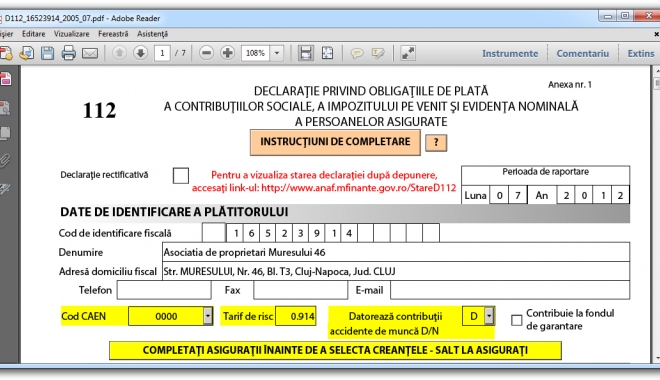Click the Fax input field
Viewport: 660px width, 380px height.
pyautogui.click(x=301, y=290)
